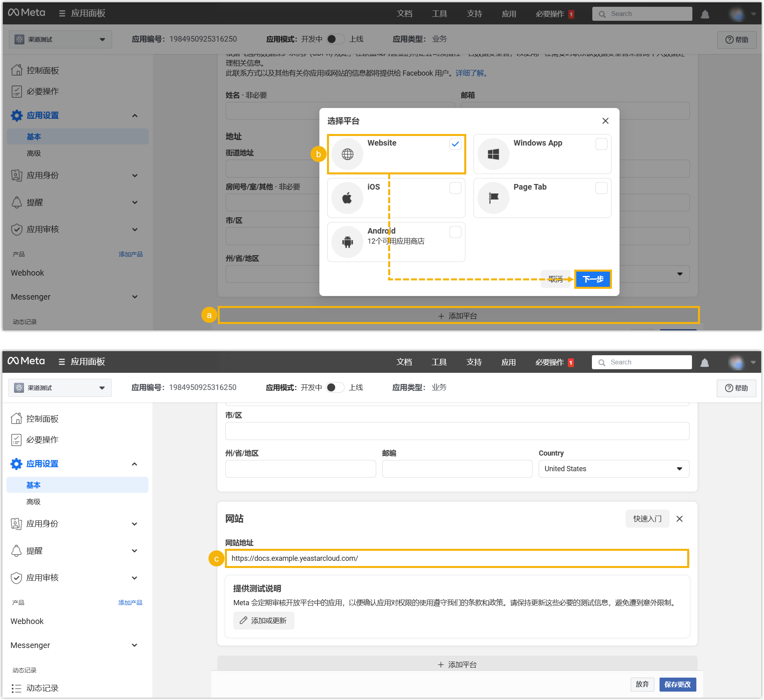Remove the 网站 platform section with its X

679,519
